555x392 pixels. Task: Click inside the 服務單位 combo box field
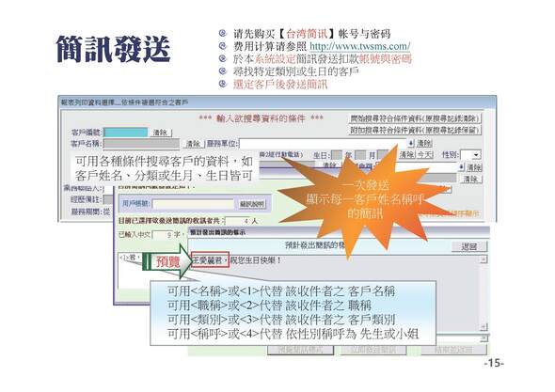(x=323, y=143)
